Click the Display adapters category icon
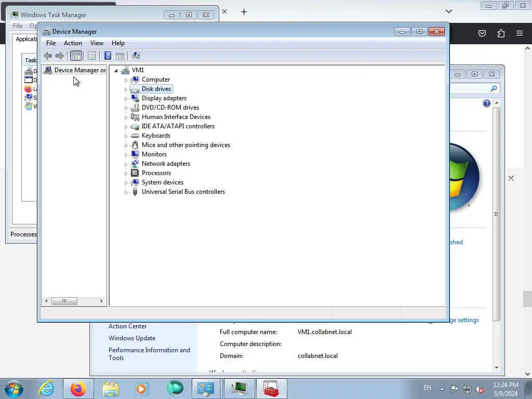This screenshot has height=399, width=532. [x=135, y=98]
